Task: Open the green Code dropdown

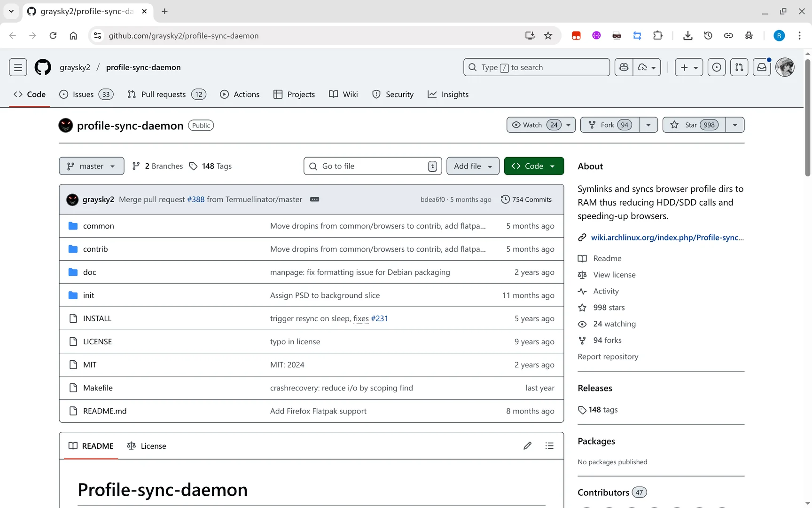Action: click(534, 166)
